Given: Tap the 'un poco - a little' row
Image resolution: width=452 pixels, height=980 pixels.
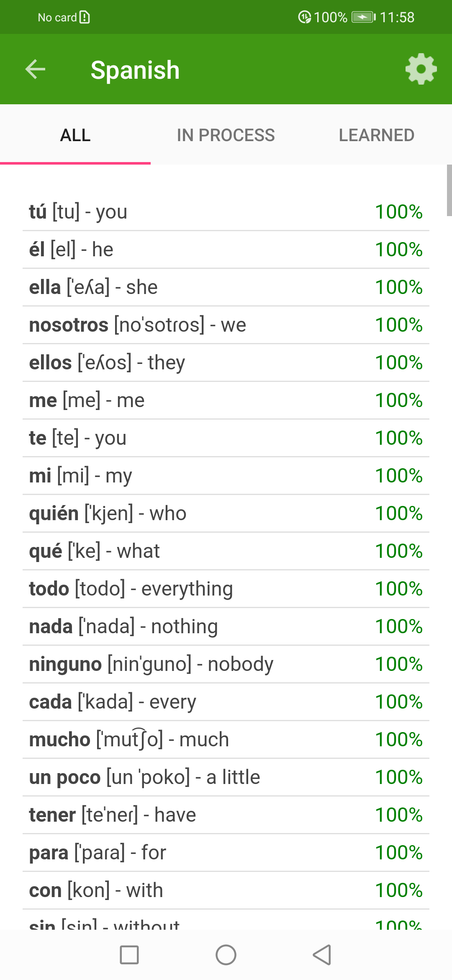Looking at the screenshot, I should click(x=226, y=777).
